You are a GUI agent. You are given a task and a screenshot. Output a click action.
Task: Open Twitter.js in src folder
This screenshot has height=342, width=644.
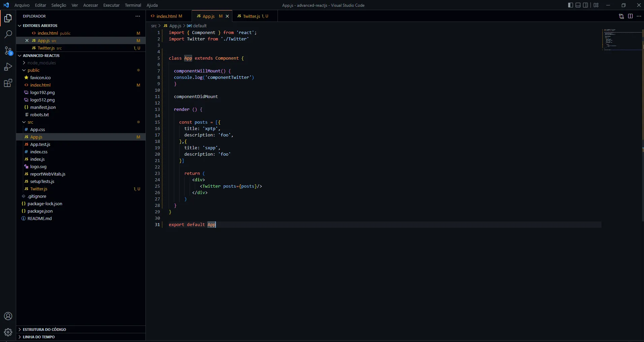[81, 189]
